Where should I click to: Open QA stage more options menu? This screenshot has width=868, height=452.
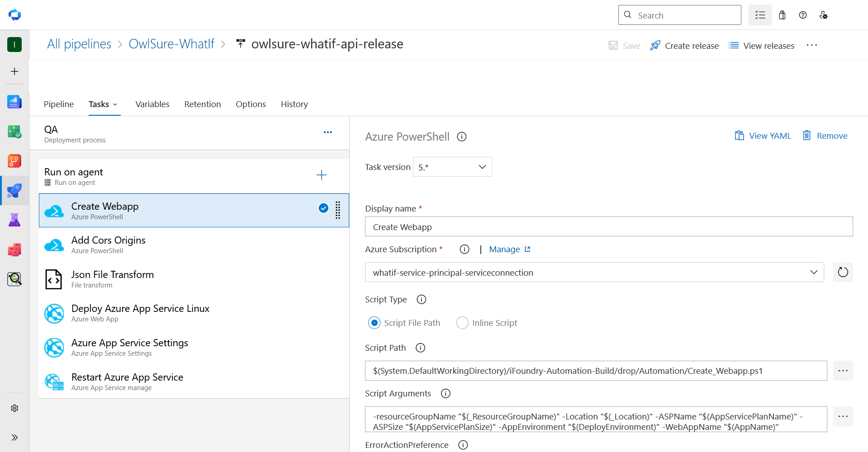point(328,132)
